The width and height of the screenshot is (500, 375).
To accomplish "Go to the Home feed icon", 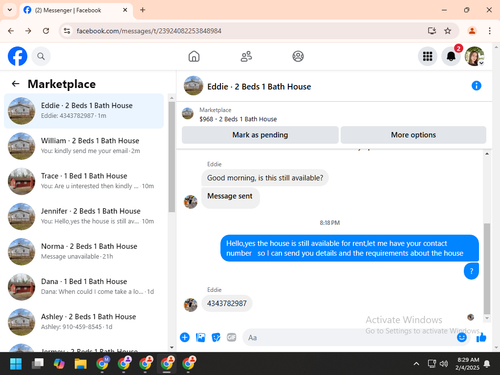I will coord(194,56).
